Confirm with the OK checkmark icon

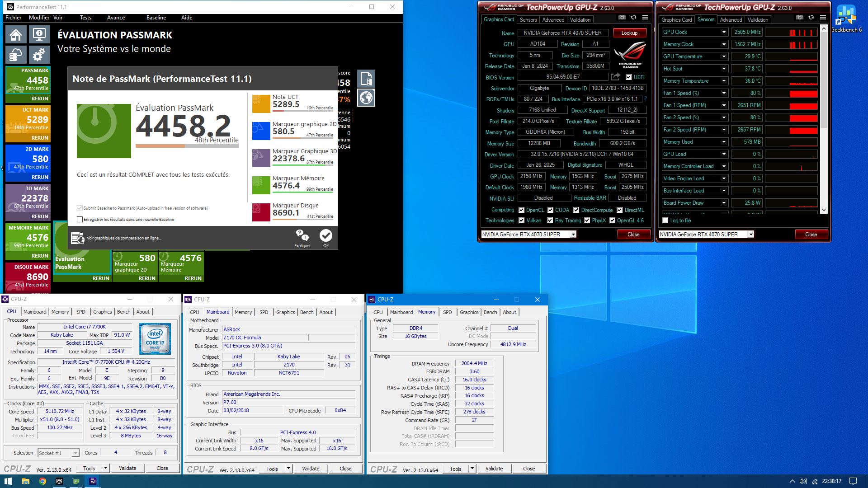click(326, 235)
